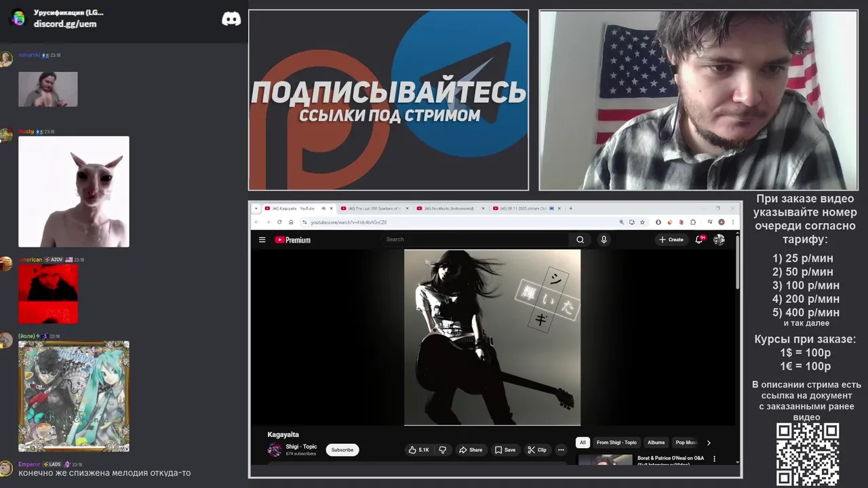The width and height of the screenshot is (868, 488).
Task: Click the Discord logo in the overlay
Action: (231, 19)
